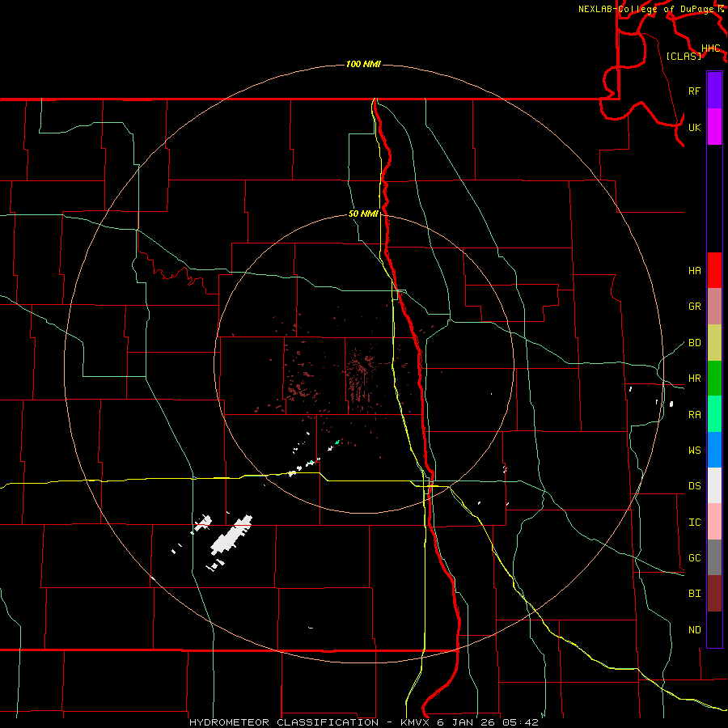Click the ND legend label

[694, 629]
